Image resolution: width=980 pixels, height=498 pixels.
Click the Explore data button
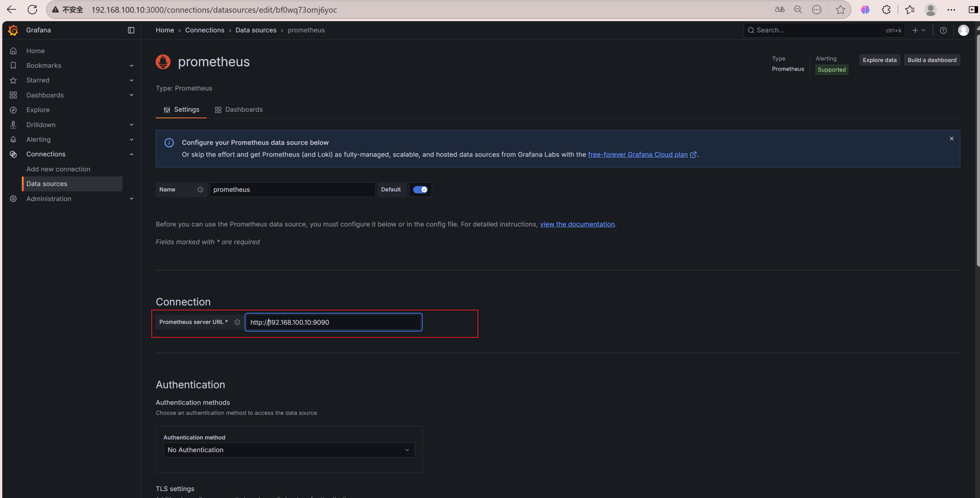point(879,60)
